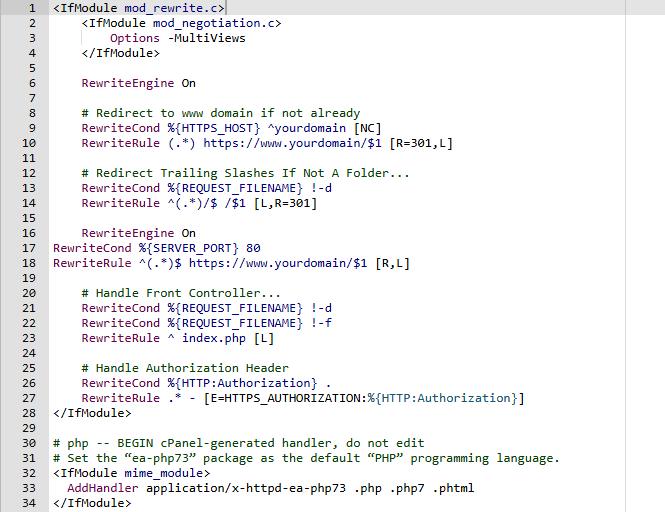The image size is (665, 512).
Task: Click comment mentioning 'ea-php73' on line 31
Action: point(306,458)
